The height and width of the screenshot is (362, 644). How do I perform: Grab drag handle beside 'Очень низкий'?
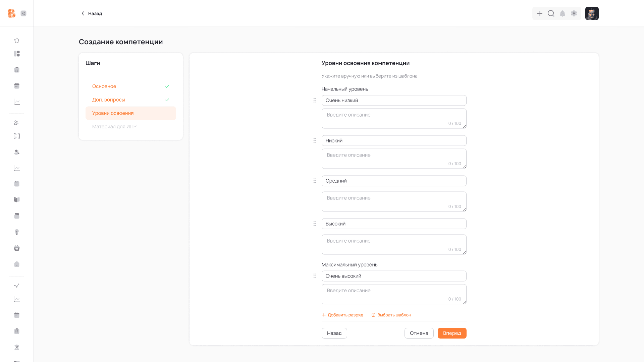(315, 100)
